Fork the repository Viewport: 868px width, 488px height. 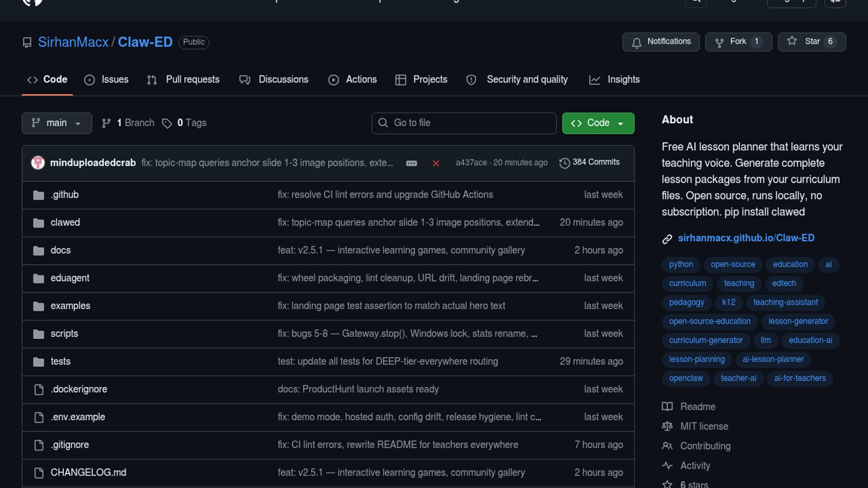click(x=737, y=42)
